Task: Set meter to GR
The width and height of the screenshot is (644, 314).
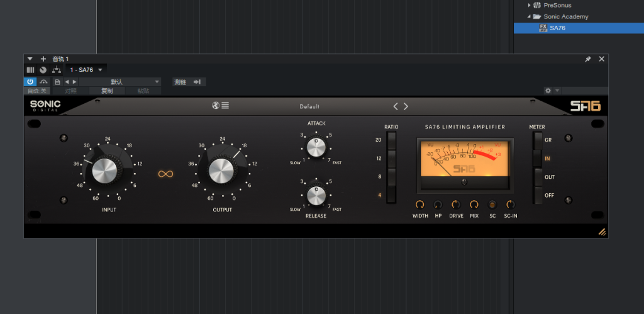Action: [x=538, y=140]
